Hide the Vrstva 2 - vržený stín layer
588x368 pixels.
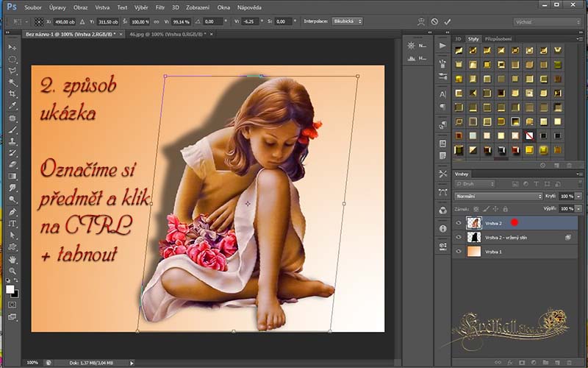point(458,237)
